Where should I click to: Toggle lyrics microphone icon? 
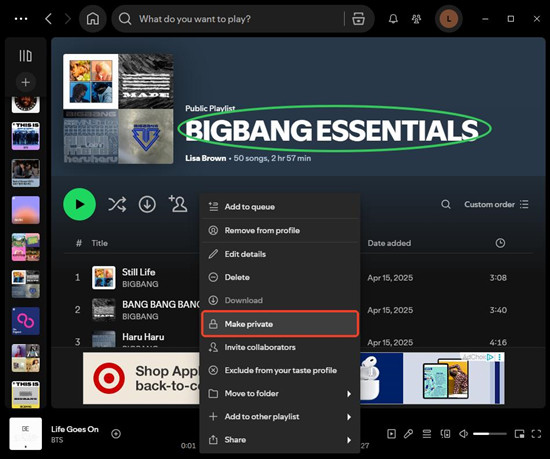pyautogui.click(x=408, y=434)
